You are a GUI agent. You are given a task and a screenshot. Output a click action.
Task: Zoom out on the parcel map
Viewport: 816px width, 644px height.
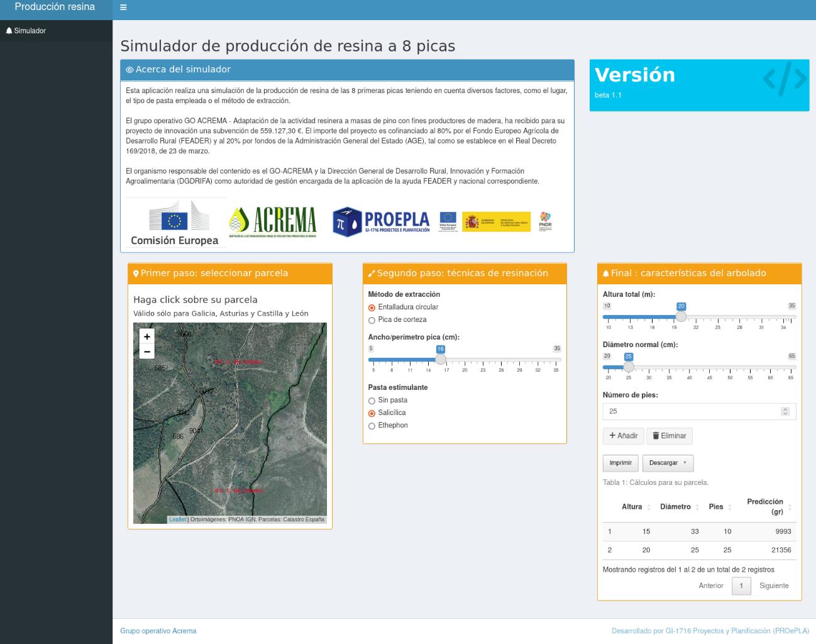click(146, 352)
